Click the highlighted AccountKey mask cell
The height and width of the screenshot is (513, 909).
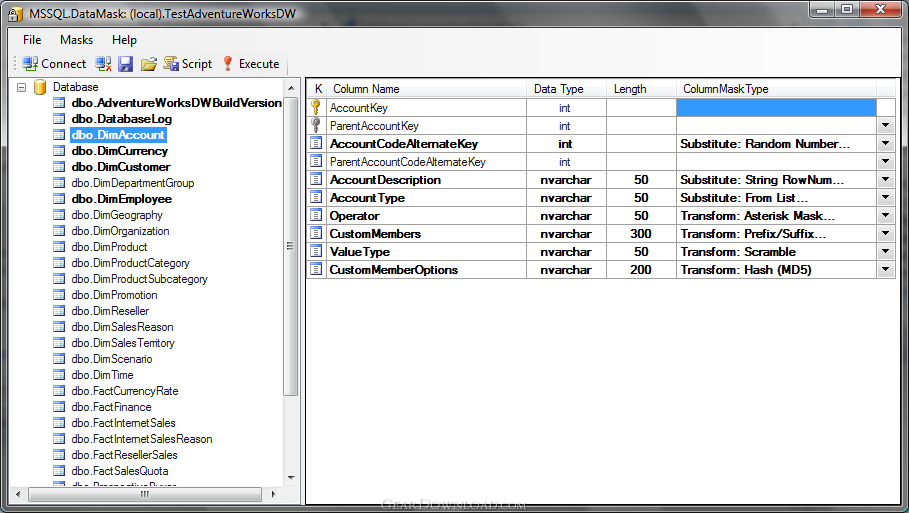(776, 107)
